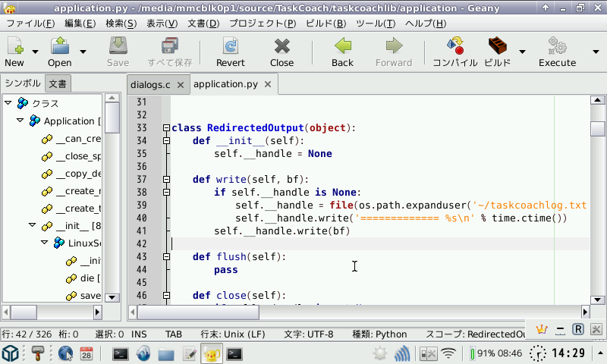Open the プロジェクト(P) menu

(263, 24)
